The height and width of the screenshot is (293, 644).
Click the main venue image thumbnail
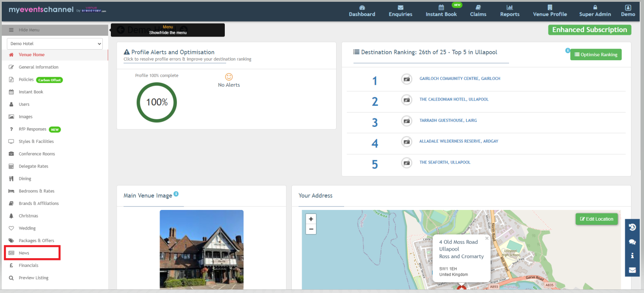point(202,249)
